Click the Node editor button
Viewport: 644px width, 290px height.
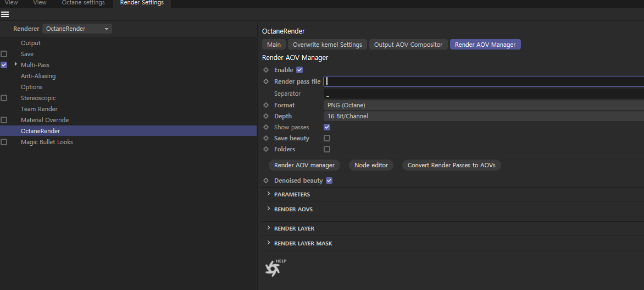371,165
